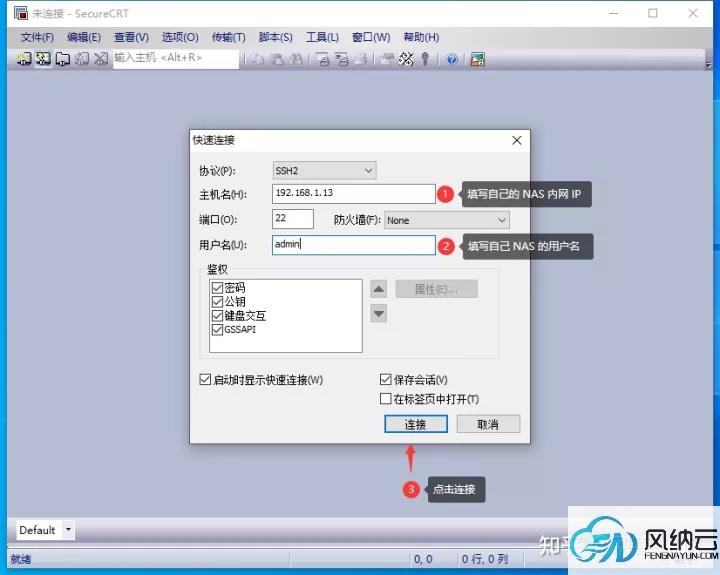Close the Quick Connect dialog with X

517,140
